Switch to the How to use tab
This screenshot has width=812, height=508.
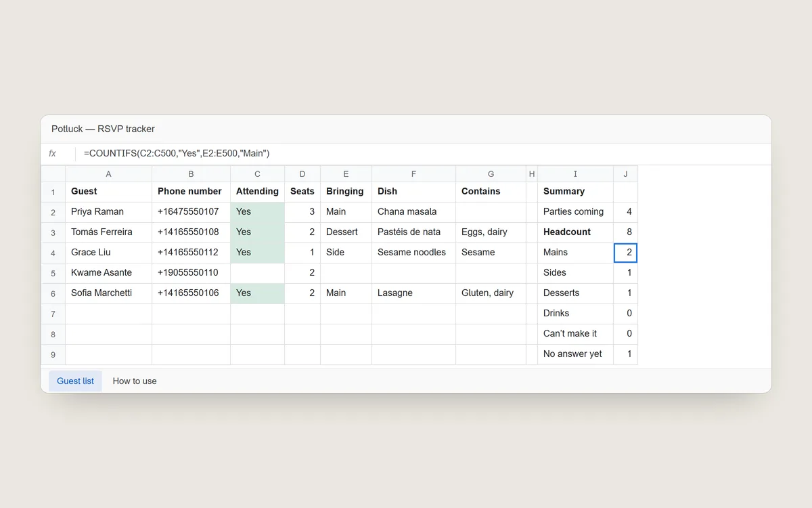(135, 381)
